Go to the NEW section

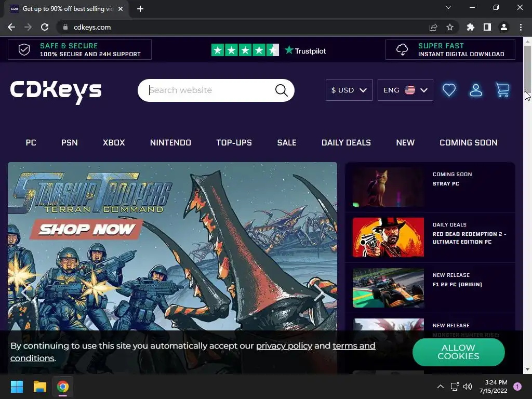coord(405,142)
